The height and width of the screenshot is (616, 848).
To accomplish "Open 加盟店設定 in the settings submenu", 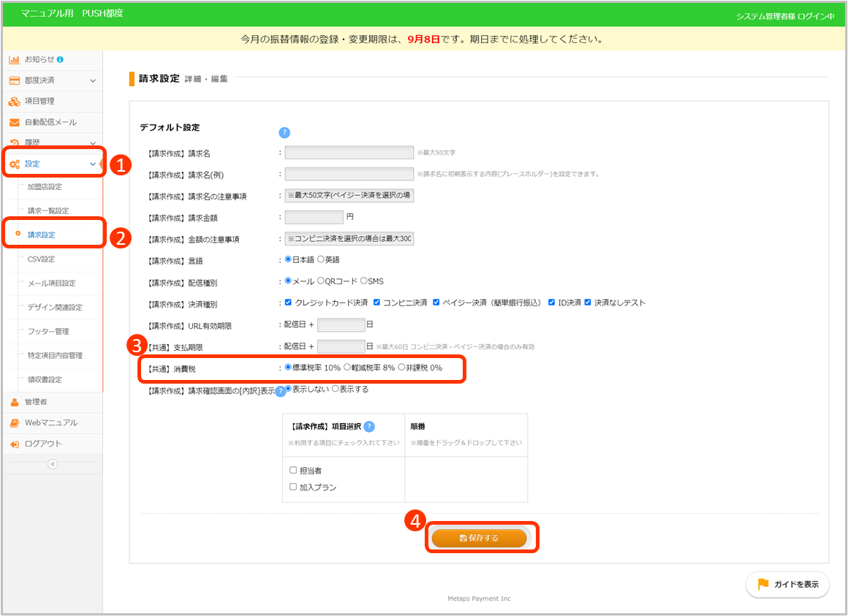I will coord(45,187).
